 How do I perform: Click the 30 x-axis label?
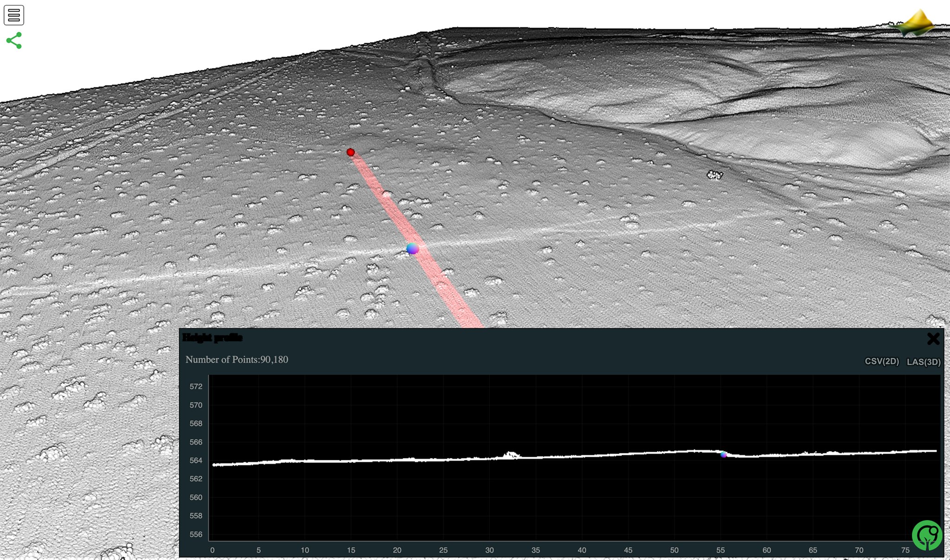point(489,550)
